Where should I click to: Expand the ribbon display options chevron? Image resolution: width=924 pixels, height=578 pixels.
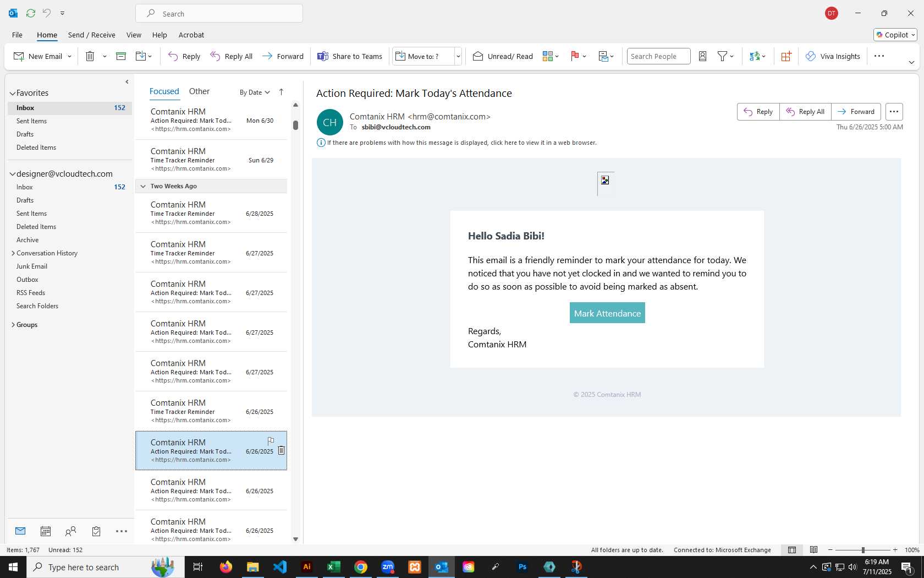[911, 62]
